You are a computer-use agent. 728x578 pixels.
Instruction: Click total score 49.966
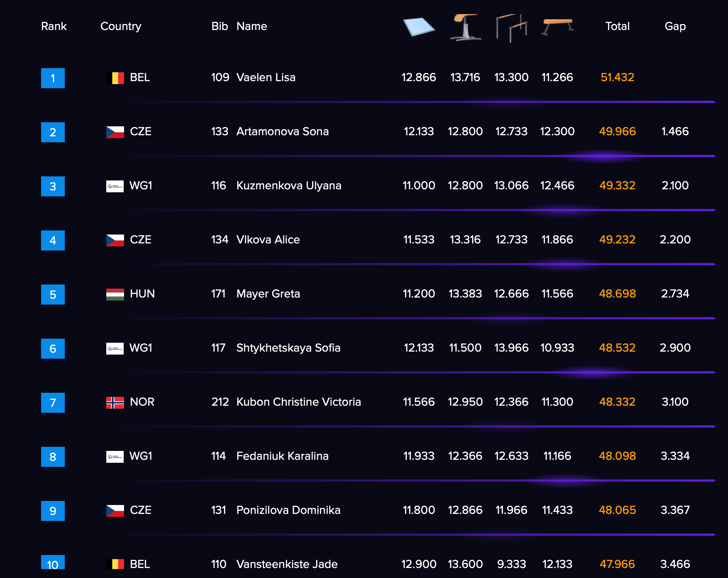click(x=617, y=132)
